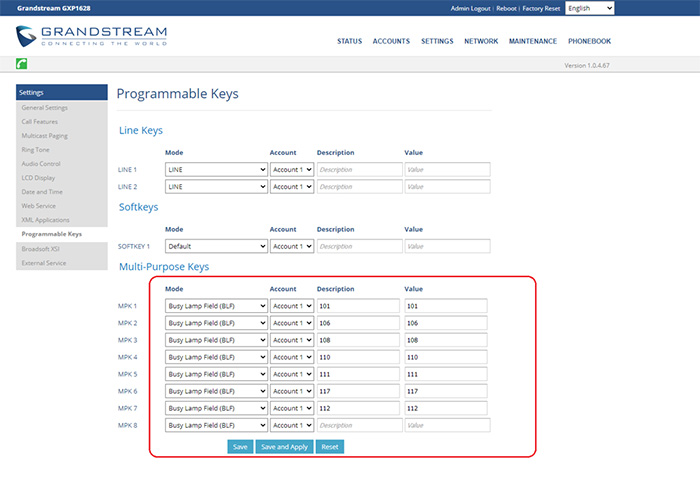Click the Save button
Image resolution: width=700 pixels, height=489 pixels.
coord(240,447)
